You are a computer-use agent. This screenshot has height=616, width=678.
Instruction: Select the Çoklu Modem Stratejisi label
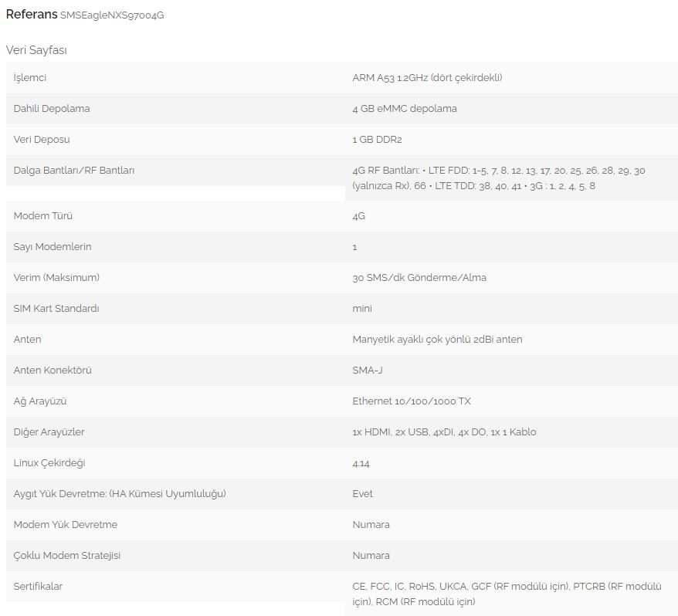67,556
